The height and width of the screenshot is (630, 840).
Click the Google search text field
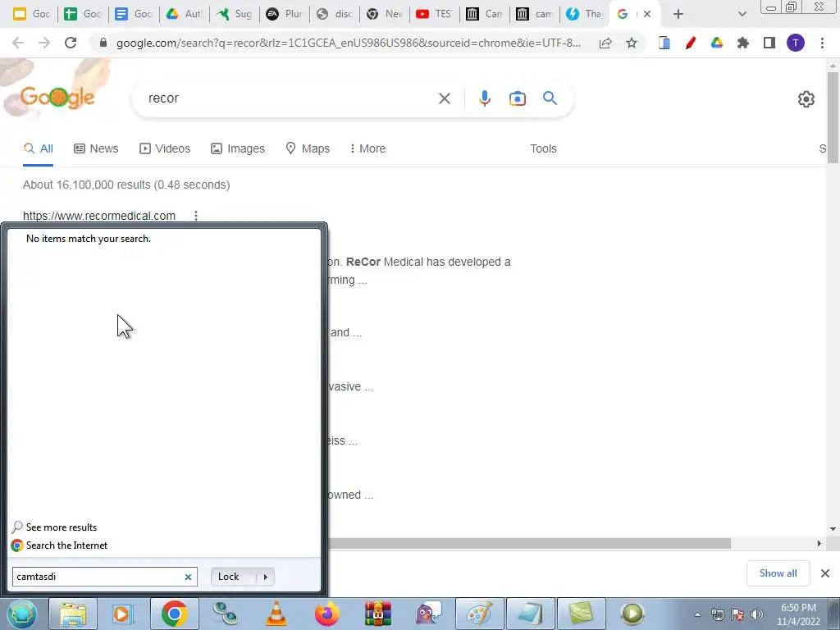(x=290, y=98)
